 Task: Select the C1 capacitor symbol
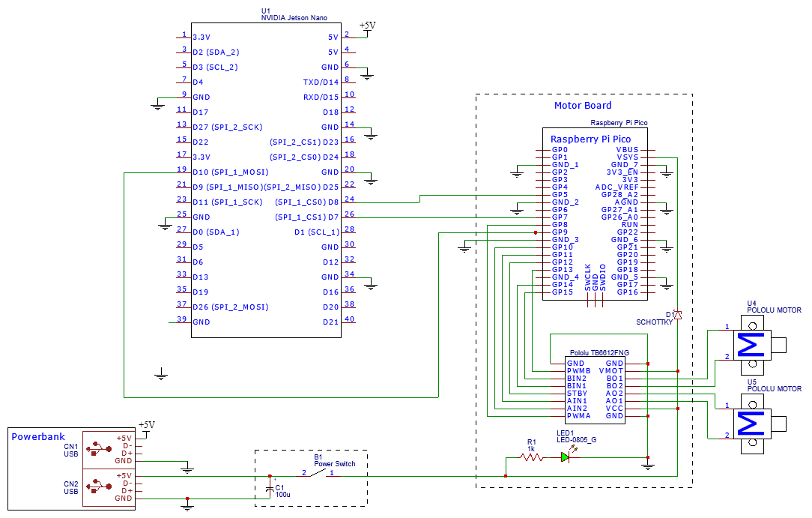click(x=270, y=488)
